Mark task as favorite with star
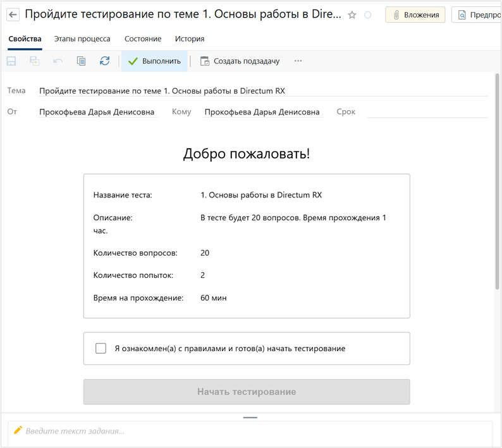The image size is (502, 448). pyautogui.click(x=352, y=15)
